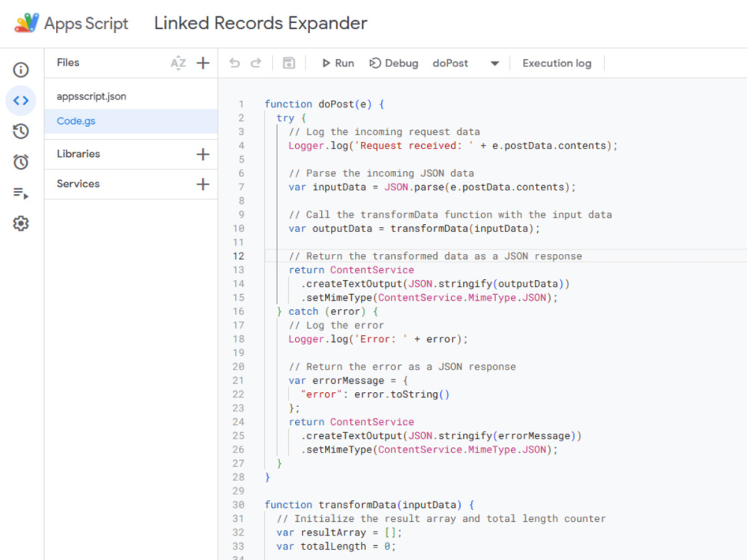Viewport: 747px width, 560px height.
Task: Save project with floppy disk icon
Action: tap(288, 63)
